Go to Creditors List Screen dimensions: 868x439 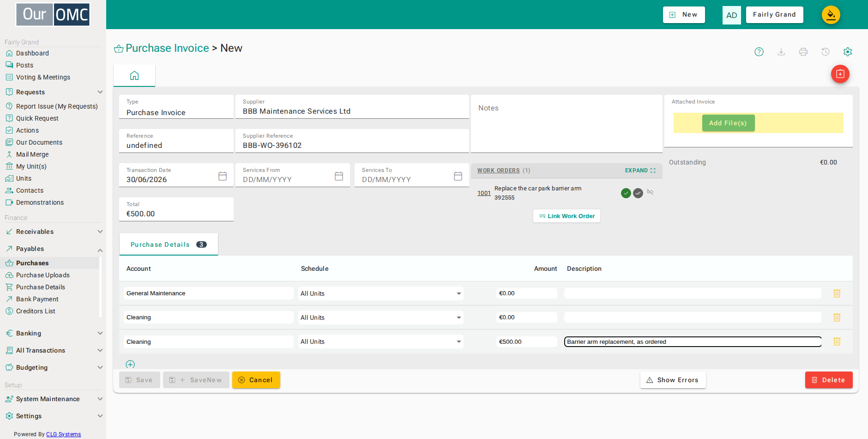(x=36, y=311)
